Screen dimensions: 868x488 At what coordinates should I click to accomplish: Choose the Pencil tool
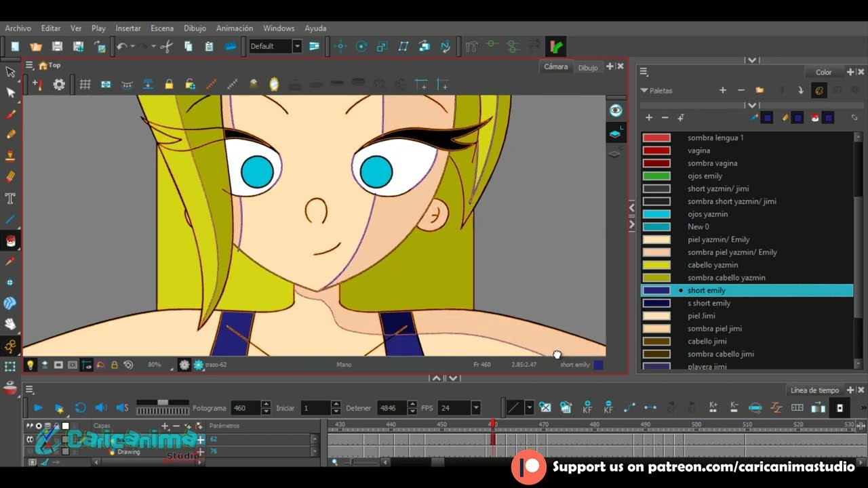click(x=10, y=135)
